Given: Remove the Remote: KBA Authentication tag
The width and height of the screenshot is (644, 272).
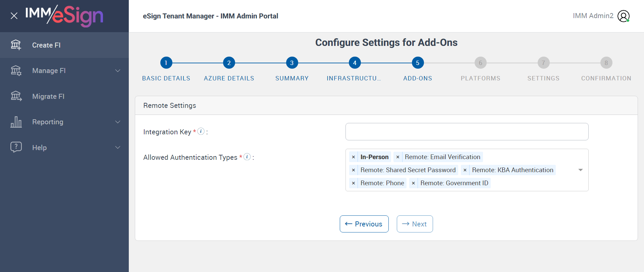Looking at the screenshot, I should pos(465,170).
